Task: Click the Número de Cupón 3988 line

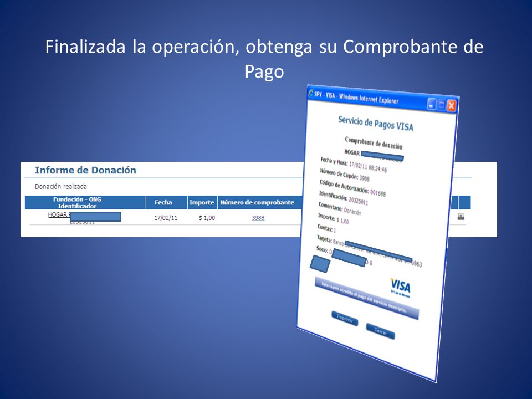Action: pos(344,175)
